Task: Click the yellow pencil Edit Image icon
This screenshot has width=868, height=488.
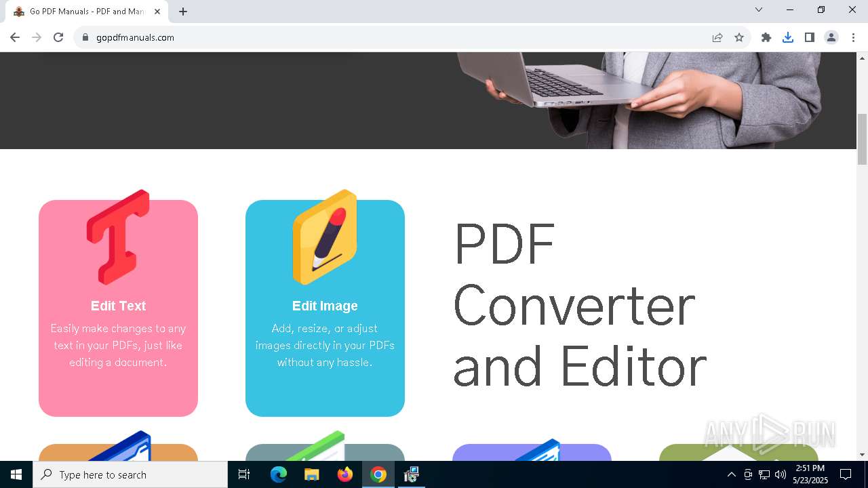Action: pos(325,237)
